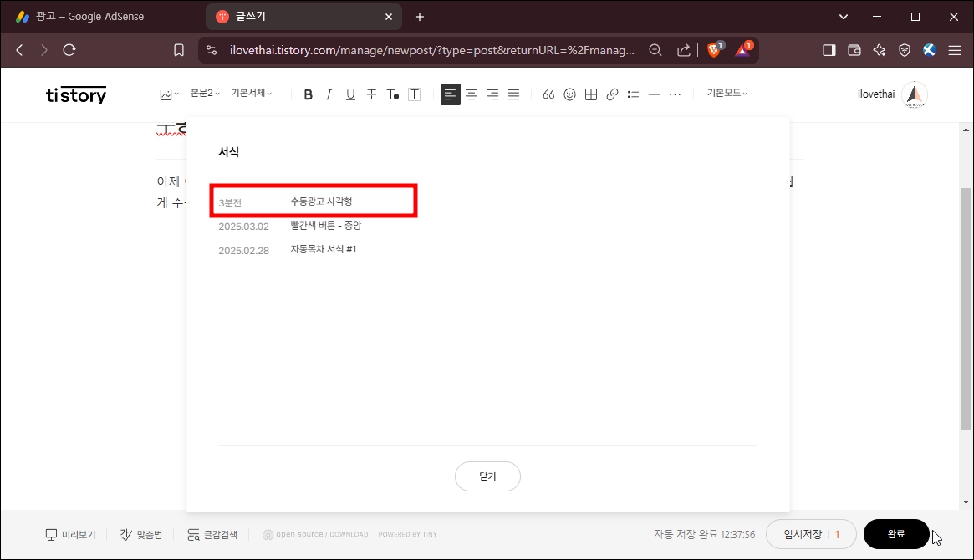The width and height of the screenshot is (974, 560).
Task: Insert a blockquote
Action: tap(548, 94)
